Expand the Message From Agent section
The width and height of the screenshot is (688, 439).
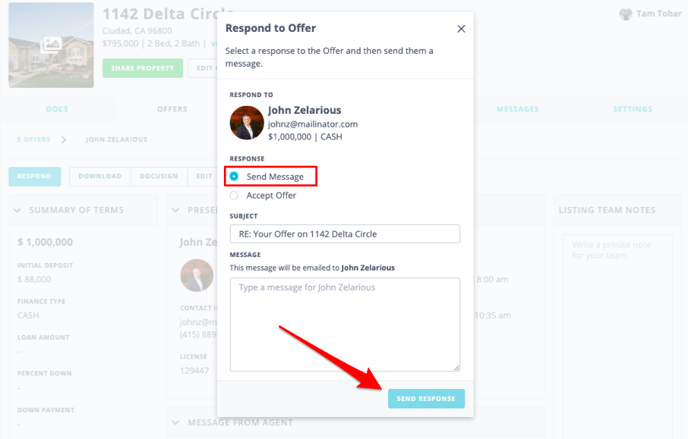(176, 422)
